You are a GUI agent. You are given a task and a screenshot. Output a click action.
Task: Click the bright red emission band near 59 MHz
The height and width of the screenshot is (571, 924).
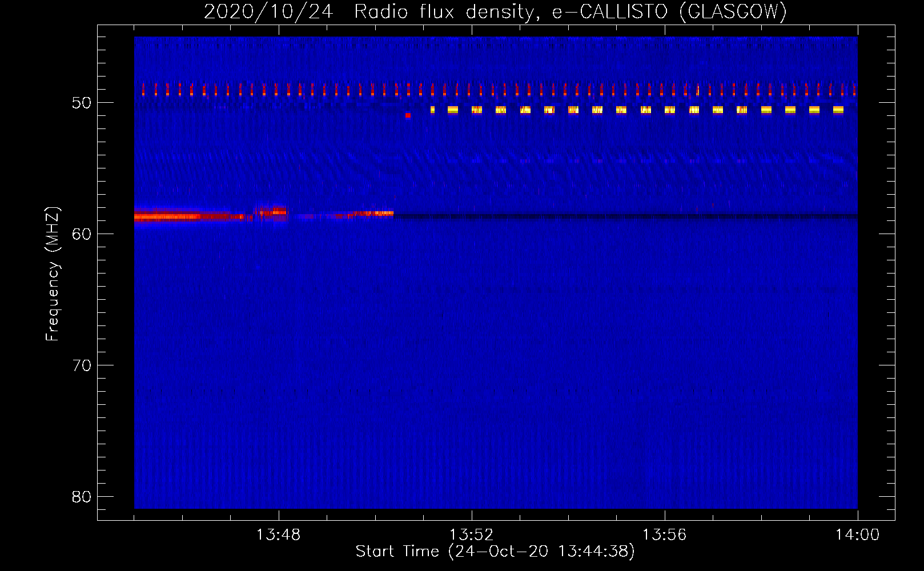tap(192, 216)
